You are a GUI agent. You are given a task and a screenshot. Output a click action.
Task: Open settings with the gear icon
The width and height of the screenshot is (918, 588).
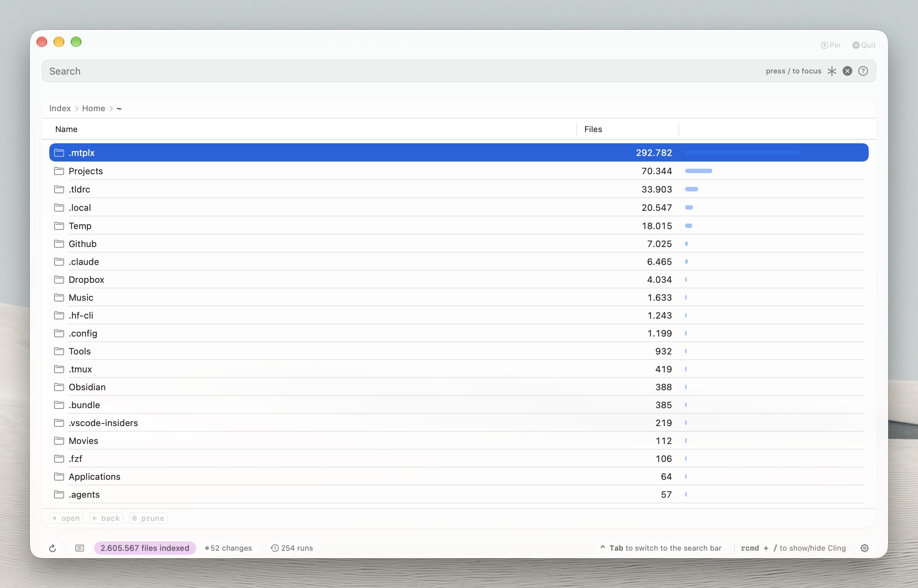865,548
